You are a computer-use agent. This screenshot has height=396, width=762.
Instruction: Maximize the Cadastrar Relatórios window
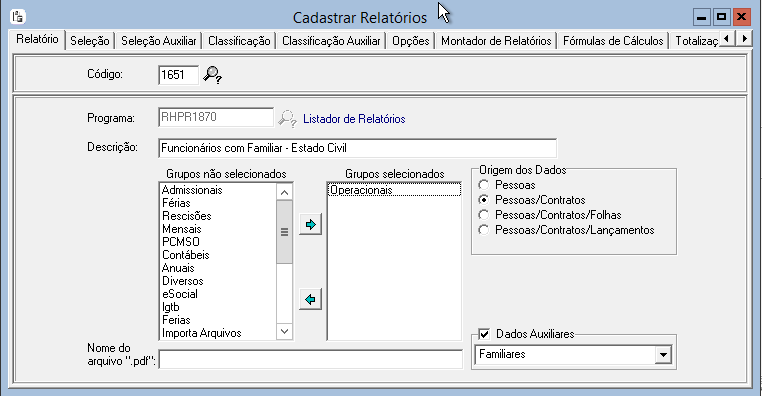[721, 17]
